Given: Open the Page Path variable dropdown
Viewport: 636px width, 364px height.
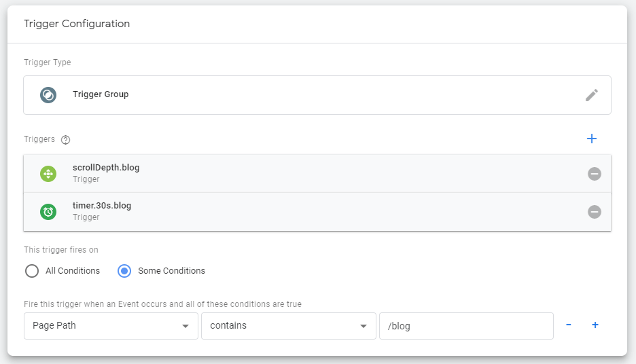Looking at the screenshot, I should pyautogui.click(x=111, y=326).
